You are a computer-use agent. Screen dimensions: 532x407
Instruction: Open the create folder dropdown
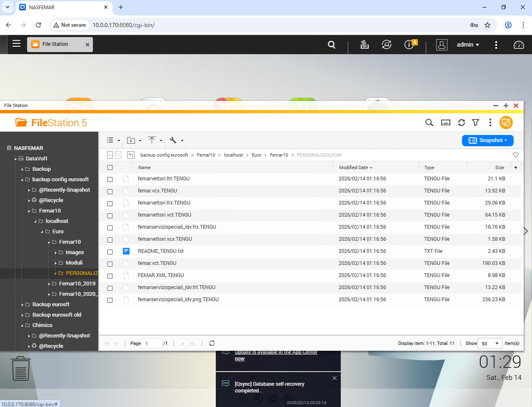(x=134, y=140)
